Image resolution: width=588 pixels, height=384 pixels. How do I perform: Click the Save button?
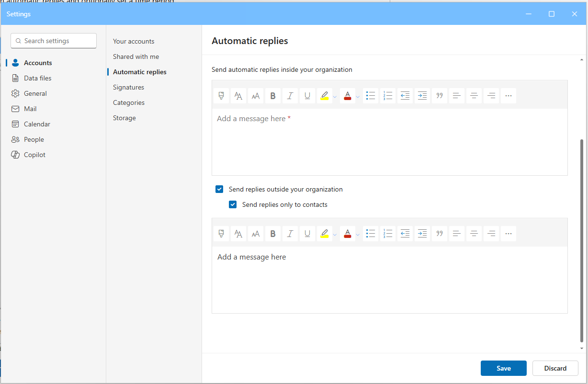[504, 368]
